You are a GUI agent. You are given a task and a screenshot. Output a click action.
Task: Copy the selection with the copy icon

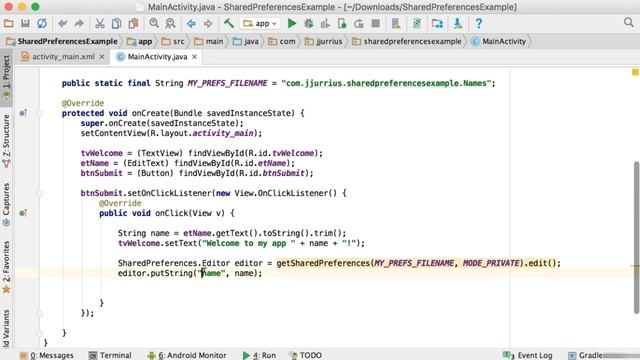(116, 23)
